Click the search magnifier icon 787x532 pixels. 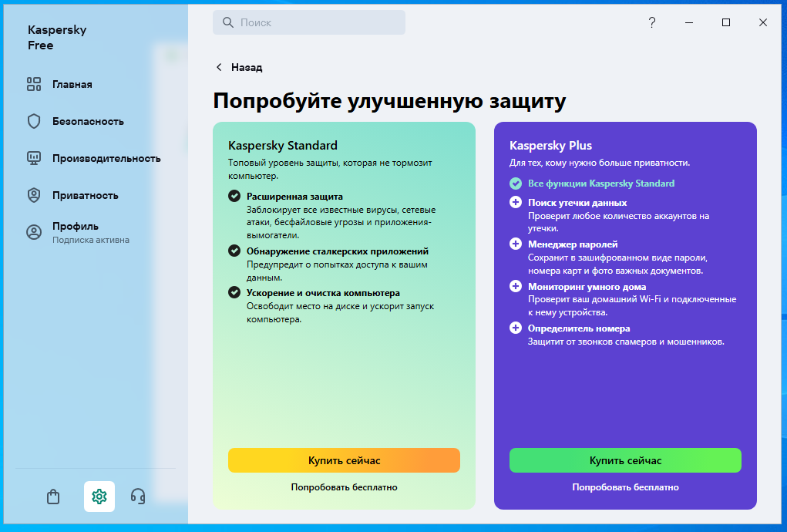pos(228,22)
